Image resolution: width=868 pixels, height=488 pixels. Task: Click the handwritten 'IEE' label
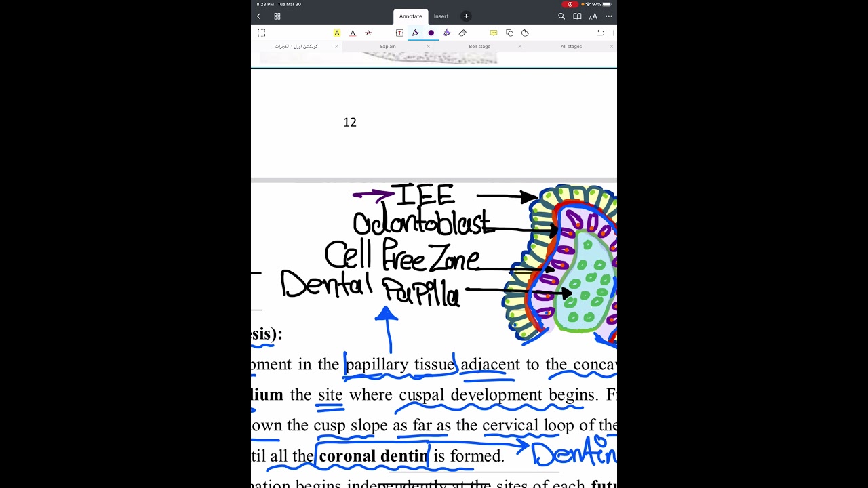coord(425,195)
